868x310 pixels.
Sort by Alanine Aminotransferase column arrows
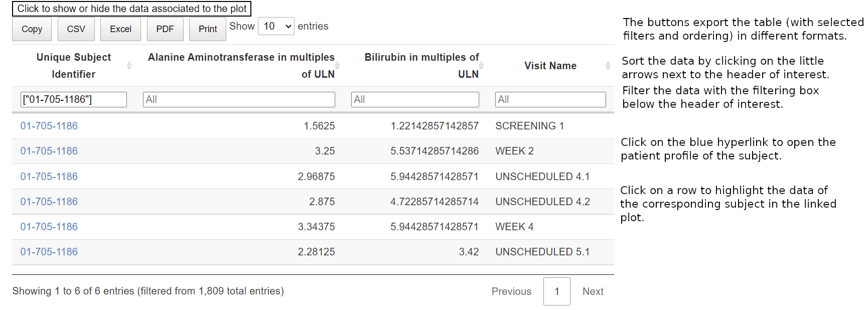pos(337,66)
